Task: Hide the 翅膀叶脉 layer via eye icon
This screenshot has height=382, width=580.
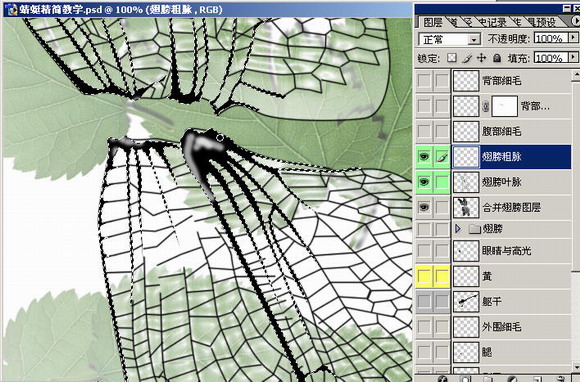Action: point(424,182)
